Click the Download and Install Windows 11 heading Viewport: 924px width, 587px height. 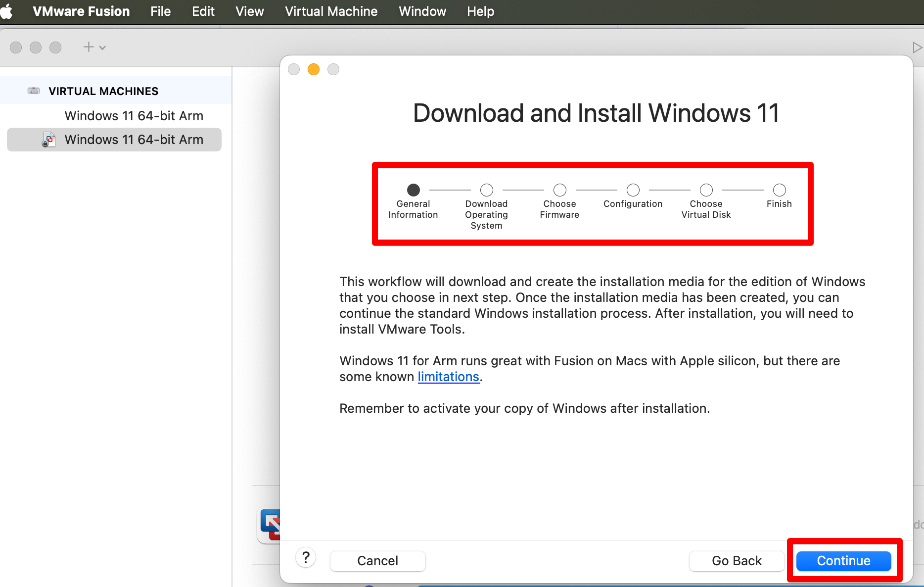point(596,113)
